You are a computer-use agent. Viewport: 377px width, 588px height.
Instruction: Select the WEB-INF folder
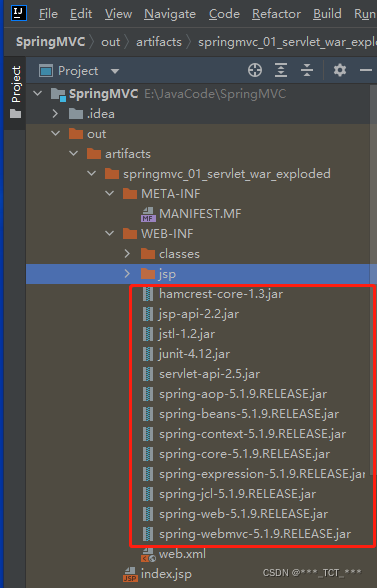coord(167,234)
